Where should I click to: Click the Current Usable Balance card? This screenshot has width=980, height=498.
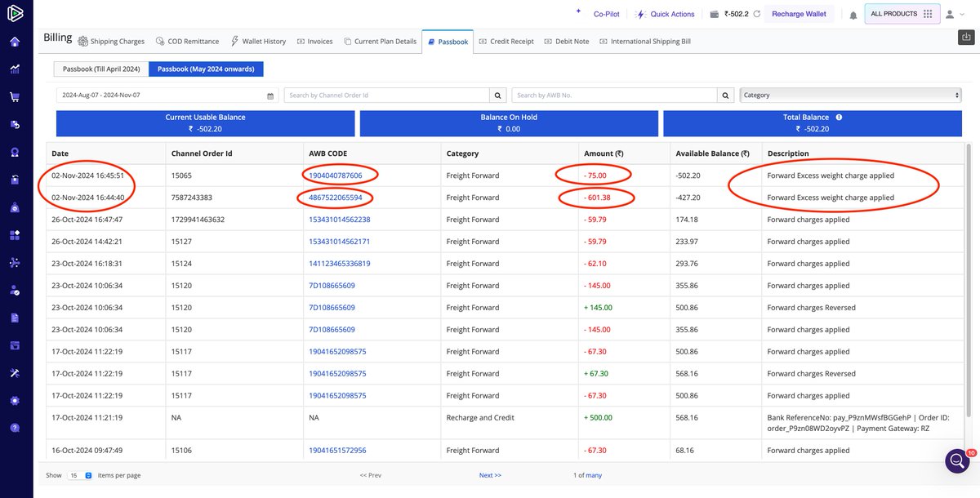click(205, 123)
